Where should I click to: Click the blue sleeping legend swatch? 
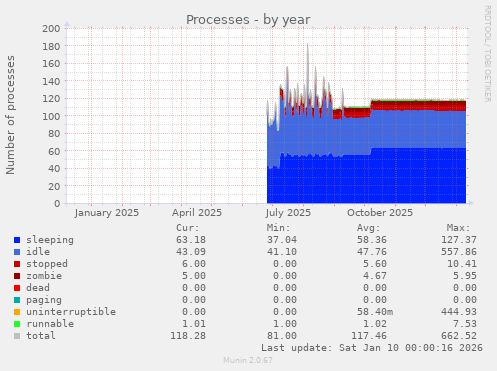pyautogui.click(x=17, y=240)
